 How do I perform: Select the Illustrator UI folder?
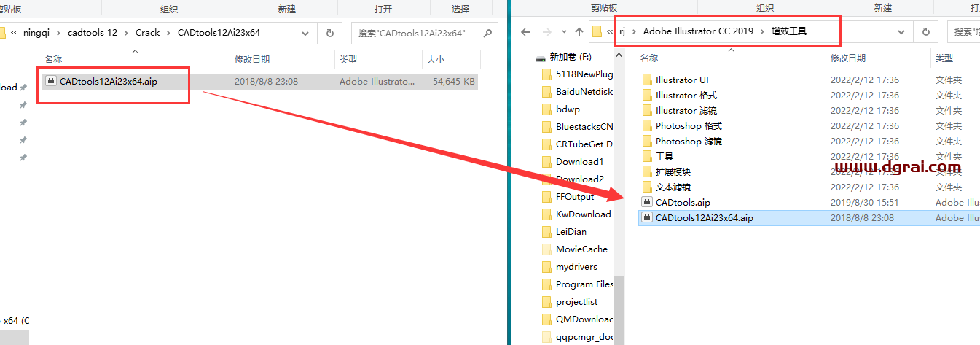coord(681,80)
